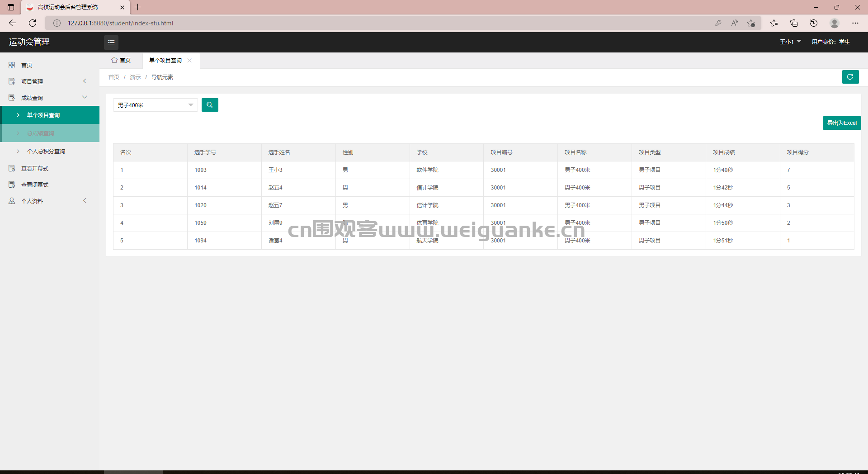Click the browser address bar URL
868x474 pixels.
click(120, 23)
